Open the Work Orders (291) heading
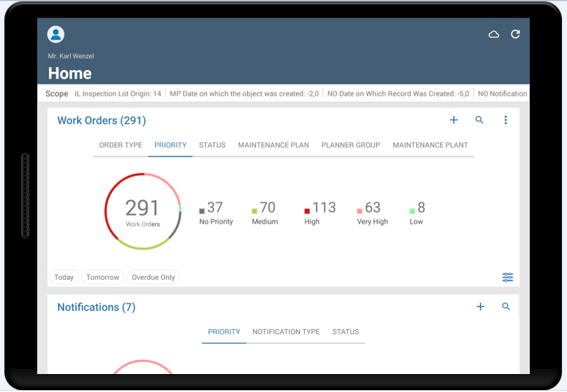This screenshot has height=392, width=567. coord(101,121)
